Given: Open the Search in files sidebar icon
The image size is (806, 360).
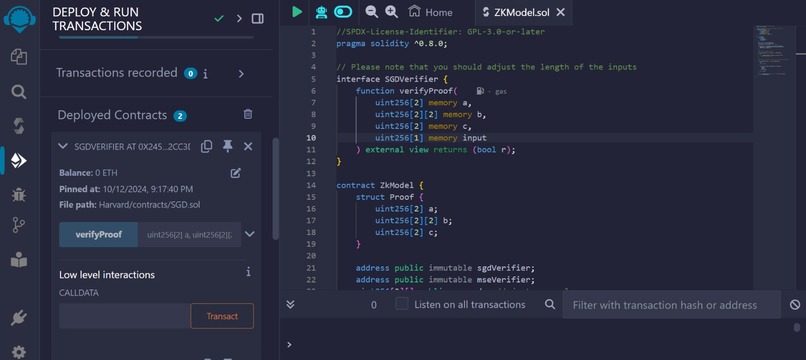Looking at the screenshot, I should [x=19, y=92].
